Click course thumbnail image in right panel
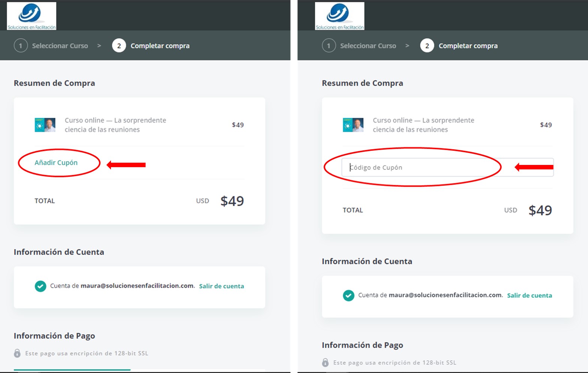Image resolution: width=588 pixels, height=373 pixels. pos(353,125)
